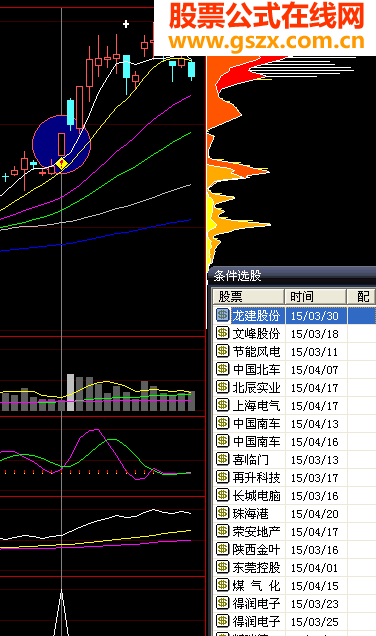
Task: Select 北辰实业 stock row
Action: [x=294, y=387]
